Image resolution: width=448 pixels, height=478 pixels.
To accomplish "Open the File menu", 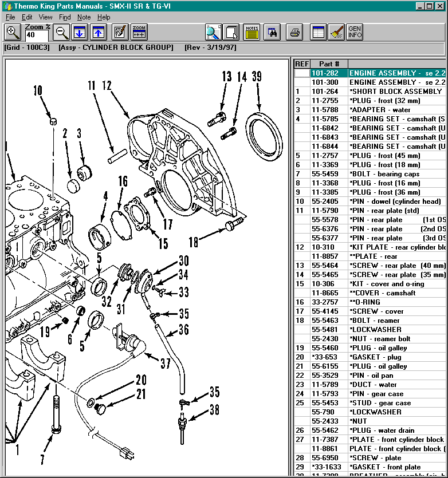I will tap(10, 17).
